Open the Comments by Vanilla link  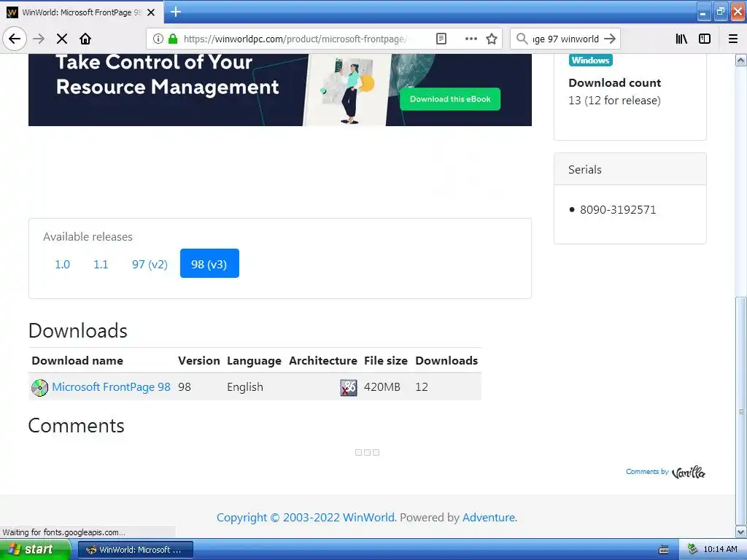click(665, 472)
